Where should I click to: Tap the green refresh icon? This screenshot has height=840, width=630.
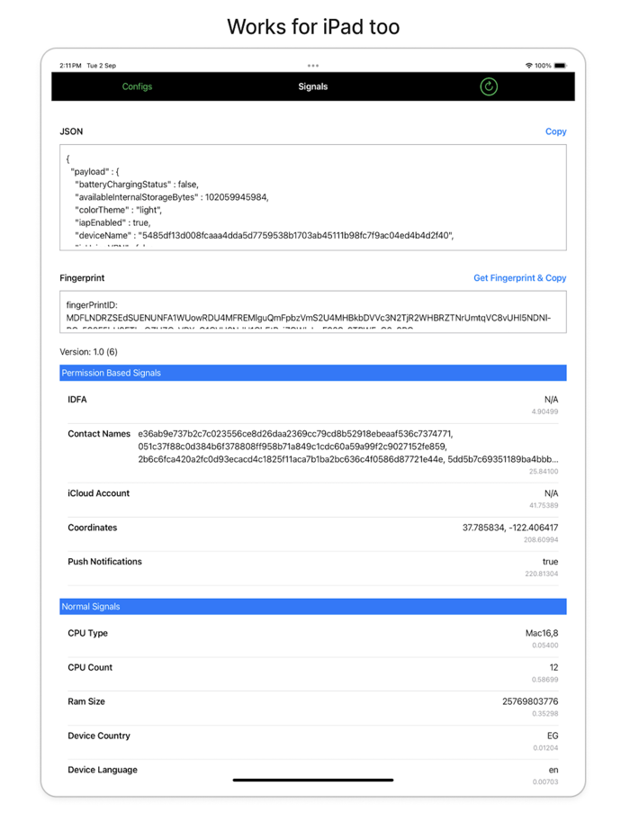tap(489, 86)
